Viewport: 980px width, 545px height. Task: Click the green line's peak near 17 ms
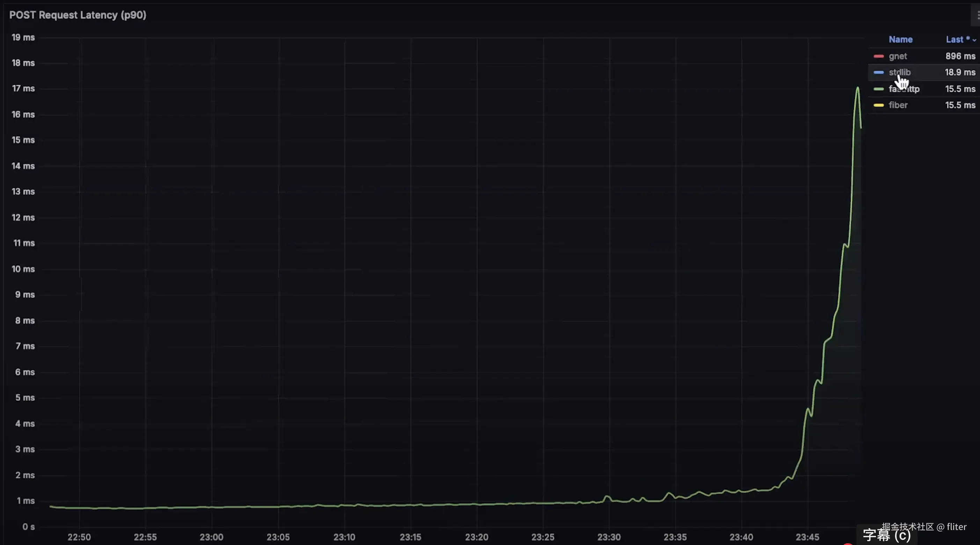857,88
